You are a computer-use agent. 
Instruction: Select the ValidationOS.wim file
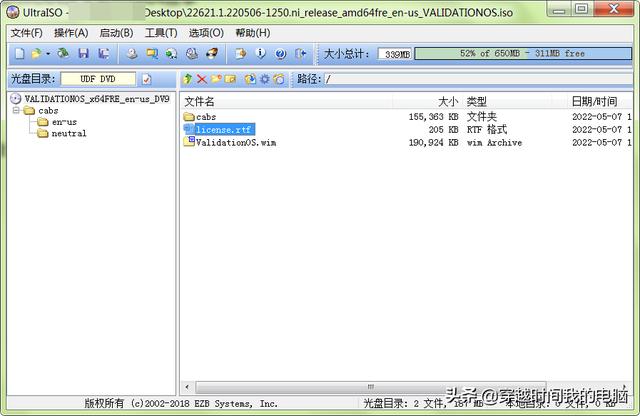click(236, 142)
